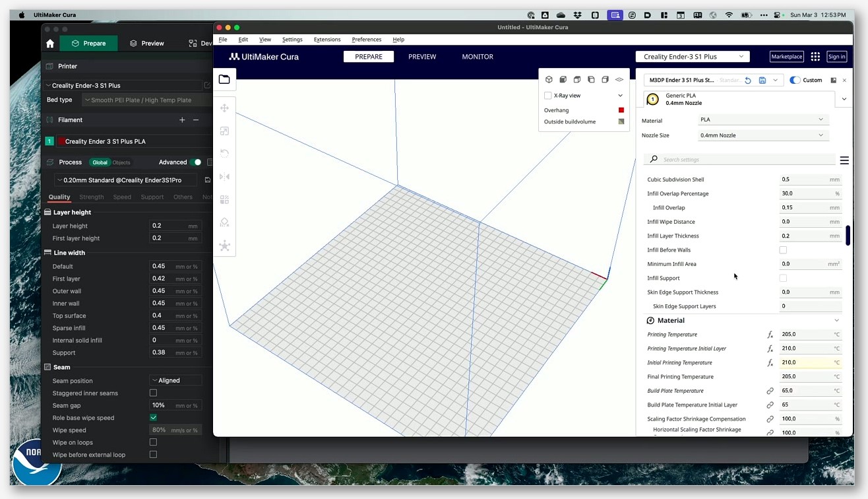Open the Bed type dropdown
868x499 pixels.
[x=146, y=100]
